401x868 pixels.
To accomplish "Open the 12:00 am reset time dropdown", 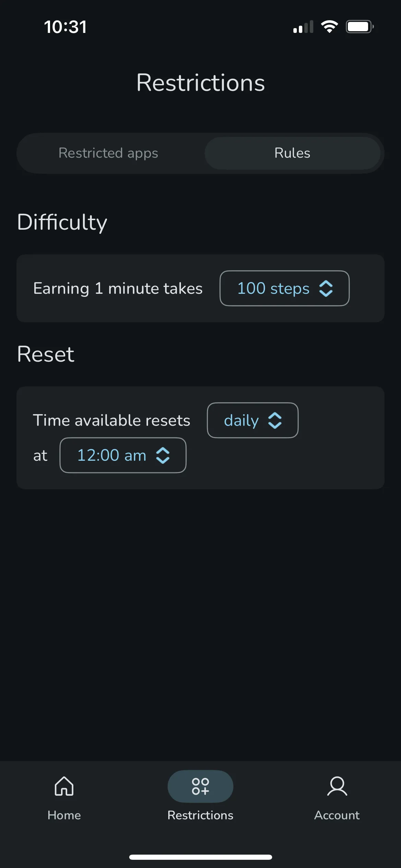I will (123, 455).
